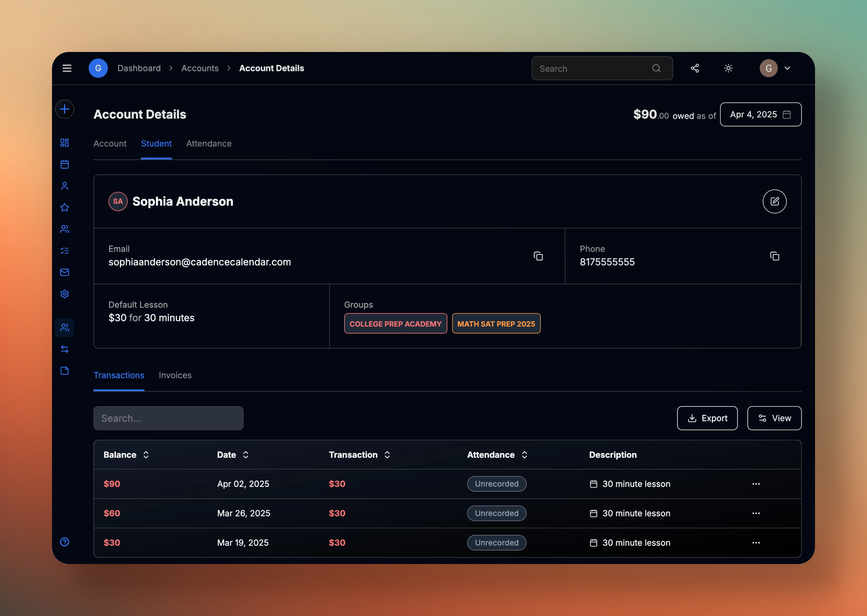The width and height of the screenshot is (867, 616).
Task: Click the $60 balance cell
Action: coord(112,513)
